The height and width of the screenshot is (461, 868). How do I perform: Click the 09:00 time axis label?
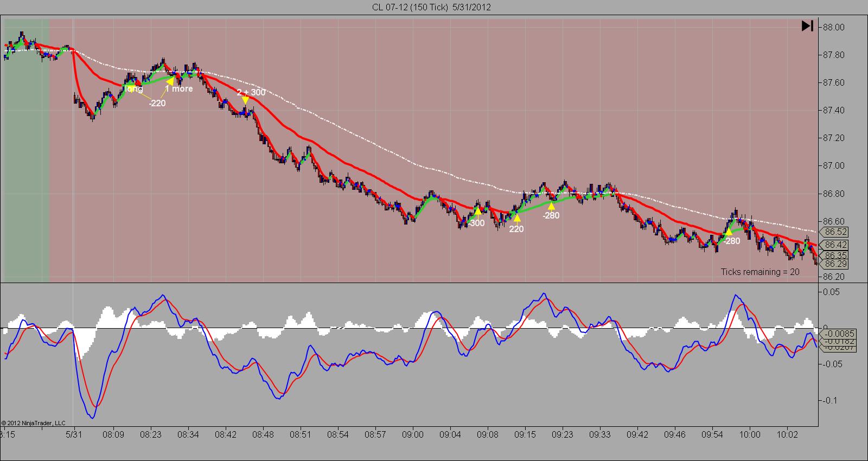click(413, 434)
